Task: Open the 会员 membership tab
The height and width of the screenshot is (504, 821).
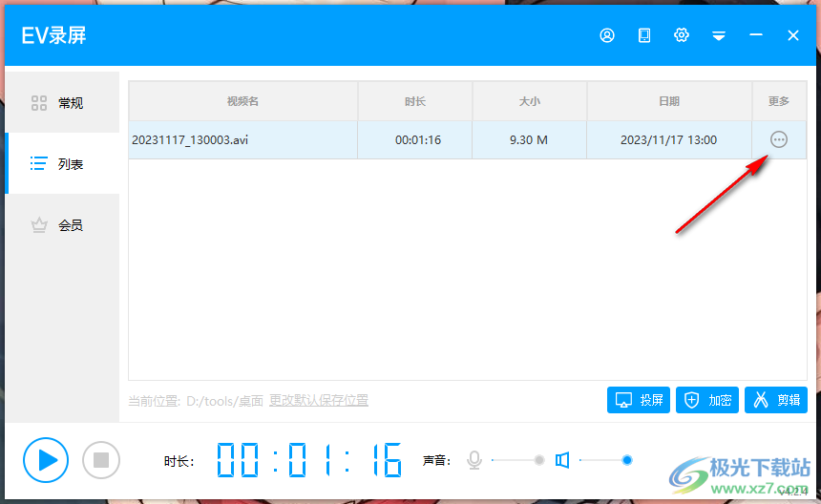Action: [62, 225]
